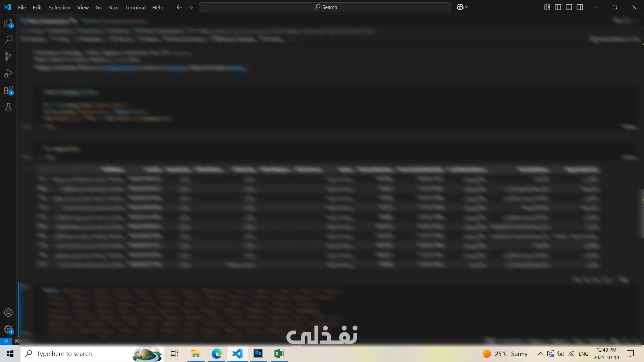644x362 pixels.
Task: Open the Copilot chat dropdown arrow
Action: point(467,7)
